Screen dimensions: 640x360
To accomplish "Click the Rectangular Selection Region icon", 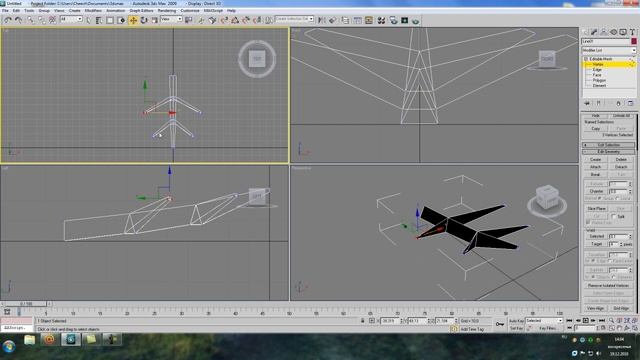I will (110, 20).
